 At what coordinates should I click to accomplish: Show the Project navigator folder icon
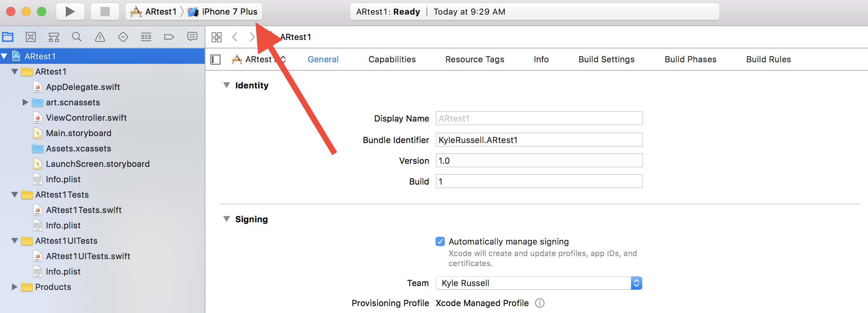tap(8, 37)
